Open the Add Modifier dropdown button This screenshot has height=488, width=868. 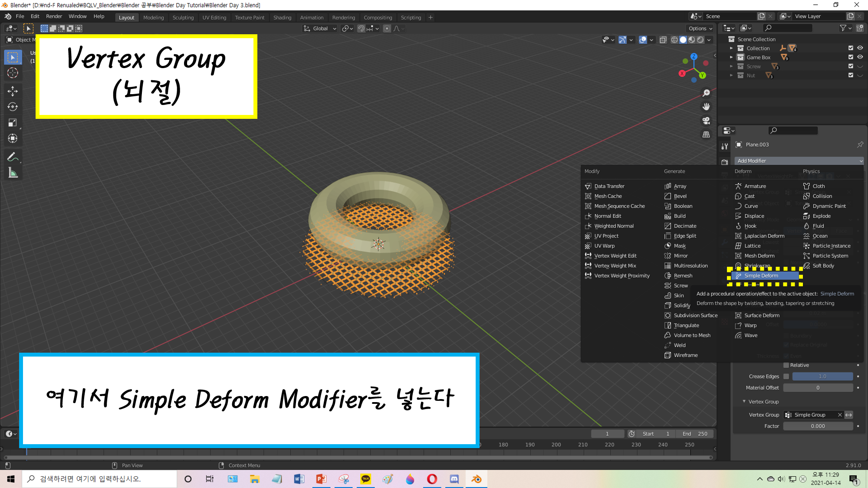[x=799, y=161]
